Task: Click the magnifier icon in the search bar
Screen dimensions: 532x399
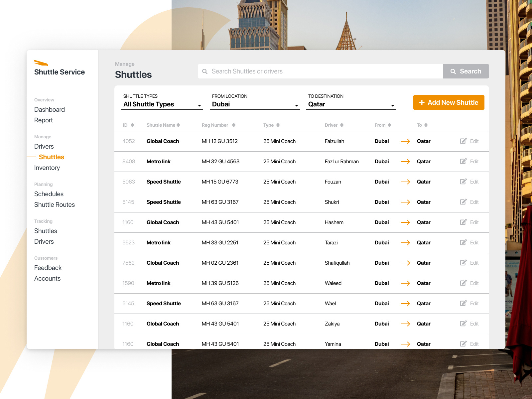Action: tap(205, 71)
